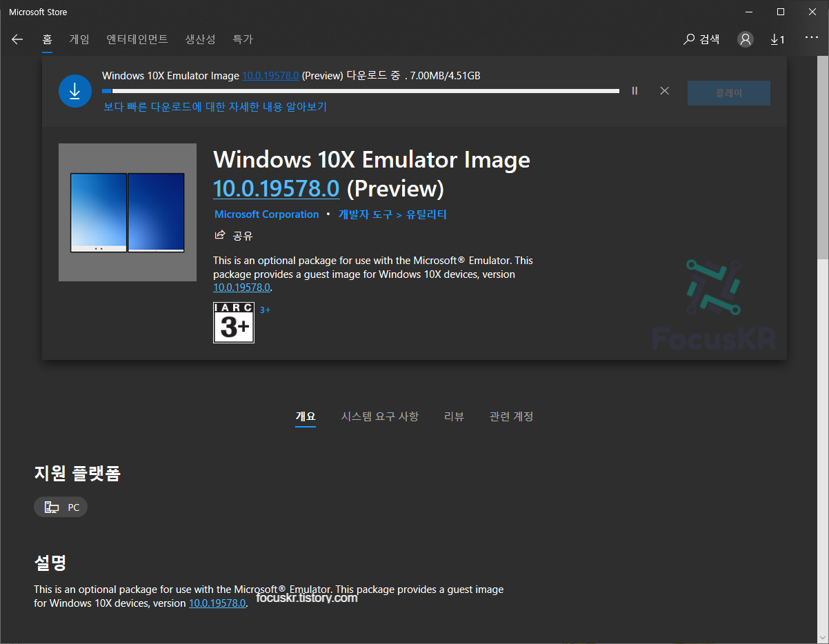Screen dimensions: 829x644
Task: Click the PC platform chip
Action: [61, 507]
